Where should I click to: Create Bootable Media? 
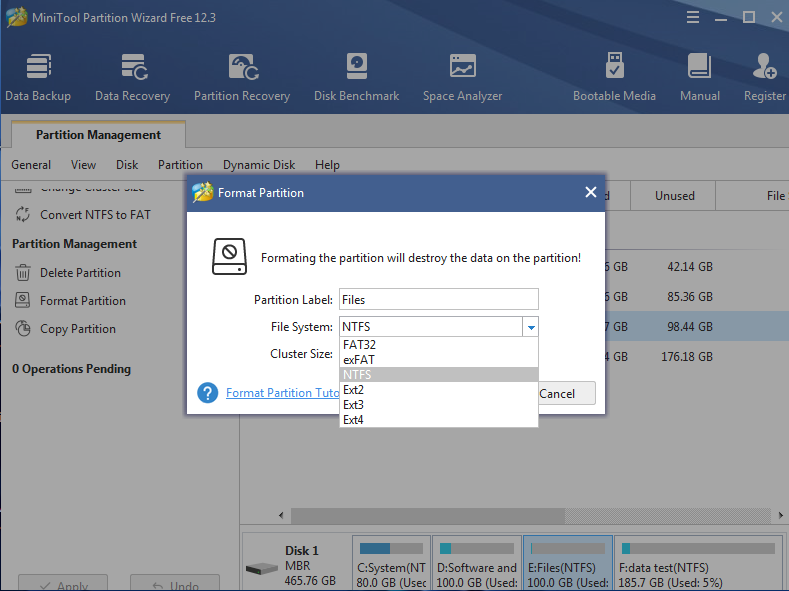click(614, 77)
